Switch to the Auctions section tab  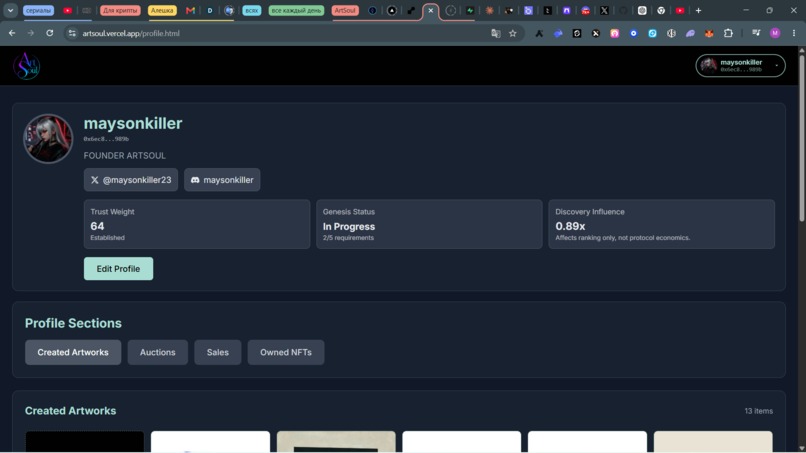pos(158,352)
